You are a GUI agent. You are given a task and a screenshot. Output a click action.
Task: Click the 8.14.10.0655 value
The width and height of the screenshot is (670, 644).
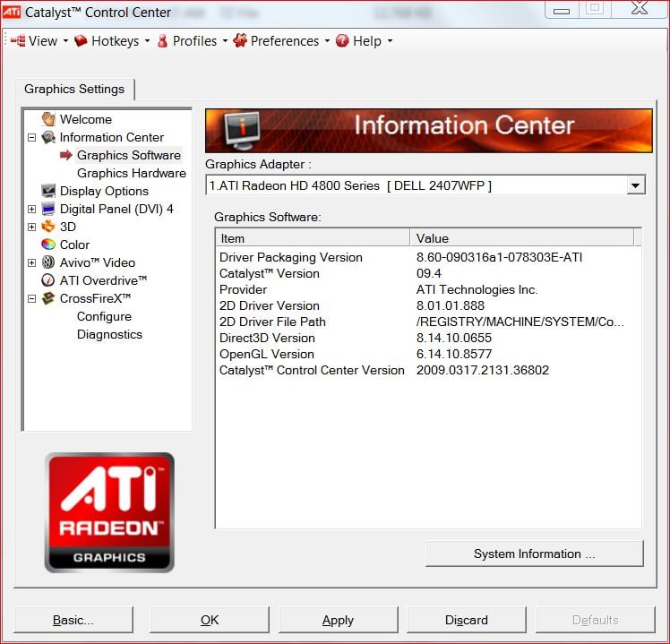pyautogui.click(x=454, y=338)
